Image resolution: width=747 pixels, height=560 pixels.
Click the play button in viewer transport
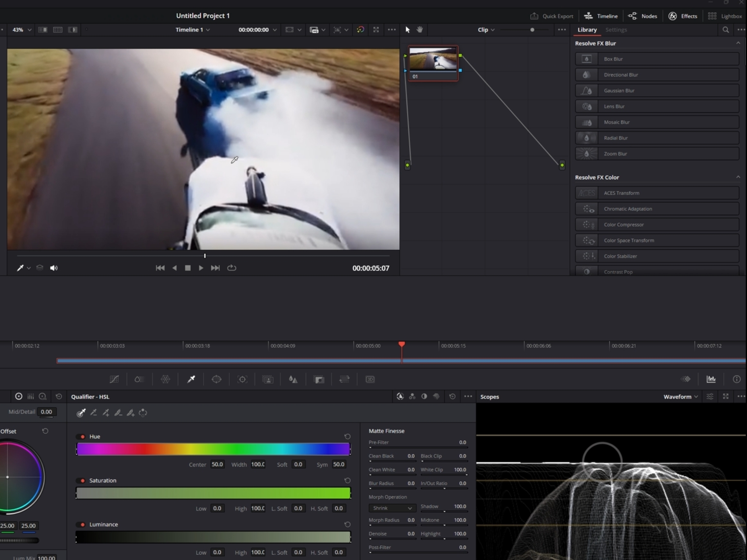click(x=201, y=268)
